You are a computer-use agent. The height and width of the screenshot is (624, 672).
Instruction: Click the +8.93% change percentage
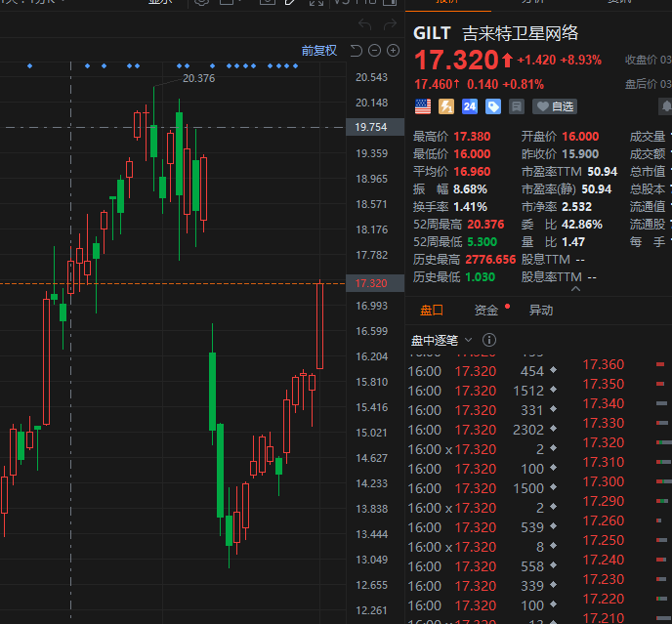581,60
